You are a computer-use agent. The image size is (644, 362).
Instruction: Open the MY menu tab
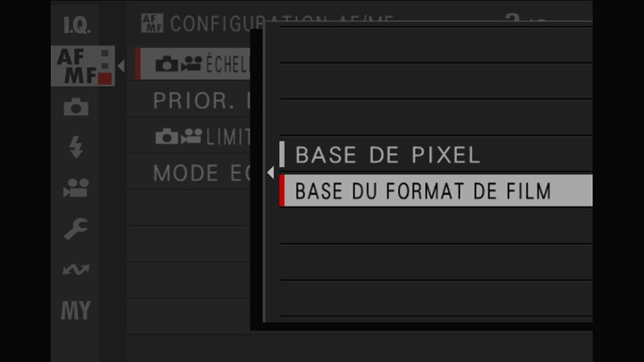click(76, 310)
